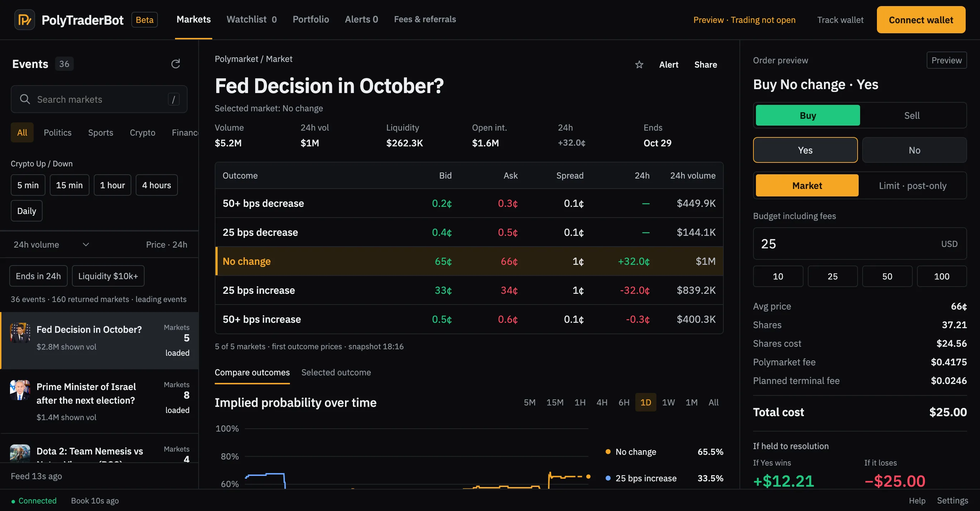Refresh the Events list
The image size is (980, 511).
coord(175,64)
